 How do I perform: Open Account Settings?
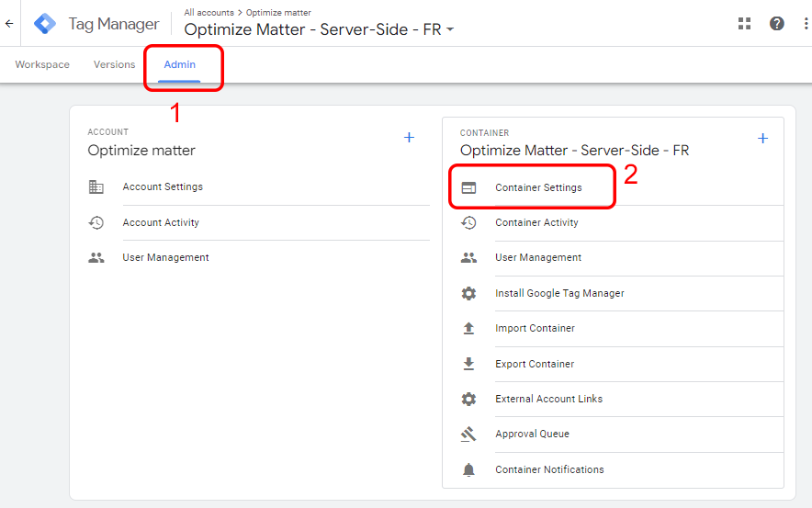[x=163, y=186]
